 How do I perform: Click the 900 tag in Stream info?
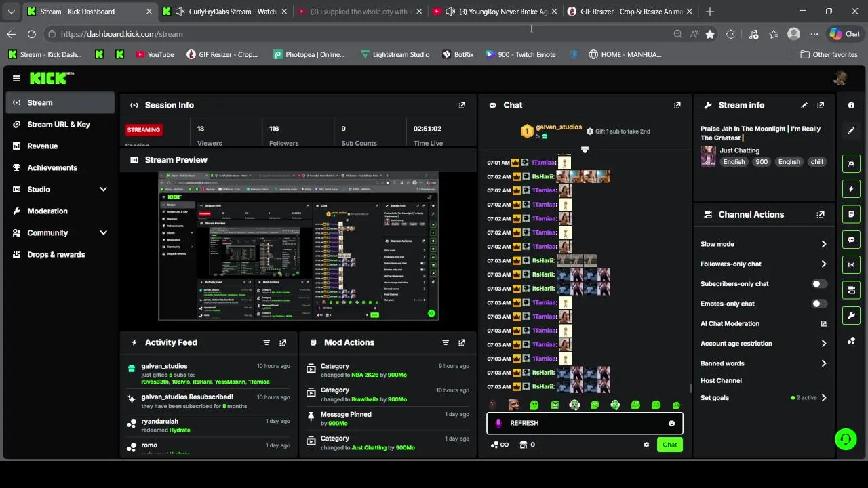[x=762, y=162]
